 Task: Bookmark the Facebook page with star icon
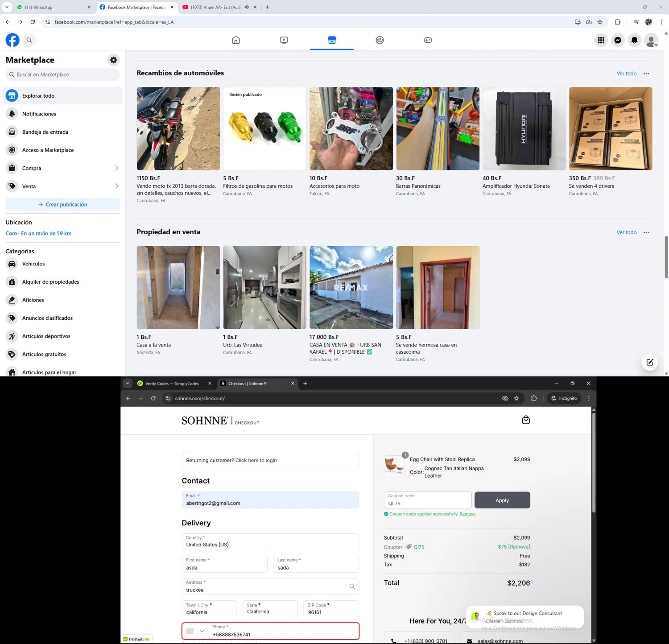point(600,22)
